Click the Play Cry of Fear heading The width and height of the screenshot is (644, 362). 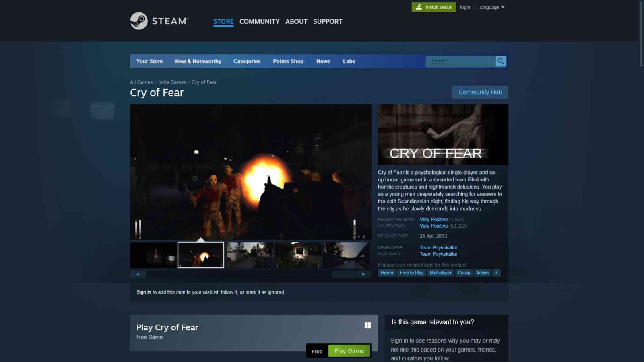coord(167,327)
